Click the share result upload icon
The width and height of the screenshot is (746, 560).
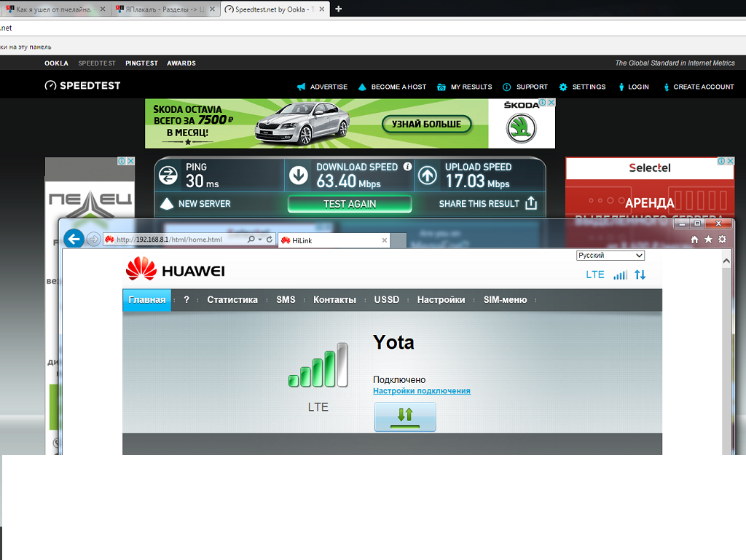click(x=531, y=203)
